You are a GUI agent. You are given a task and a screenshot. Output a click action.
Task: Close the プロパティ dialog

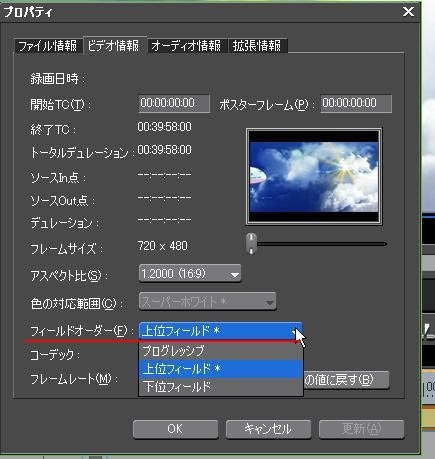(408, 12)
